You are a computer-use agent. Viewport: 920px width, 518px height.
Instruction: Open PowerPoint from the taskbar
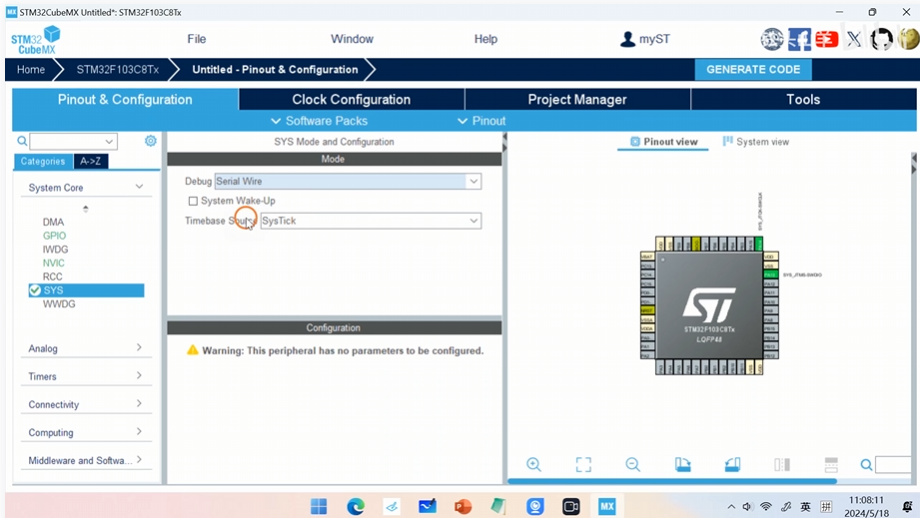click(463, 506)
